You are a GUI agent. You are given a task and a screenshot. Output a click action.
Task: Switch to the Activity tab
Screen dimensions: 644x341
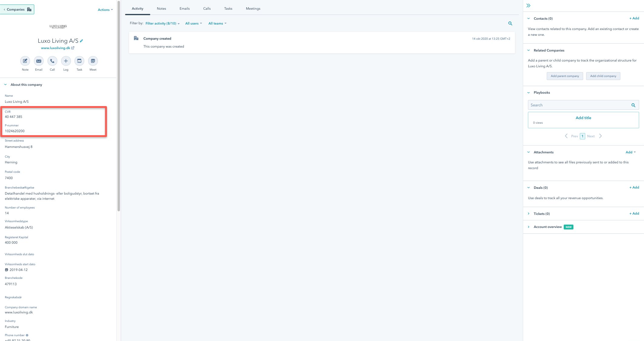(138, 8)
